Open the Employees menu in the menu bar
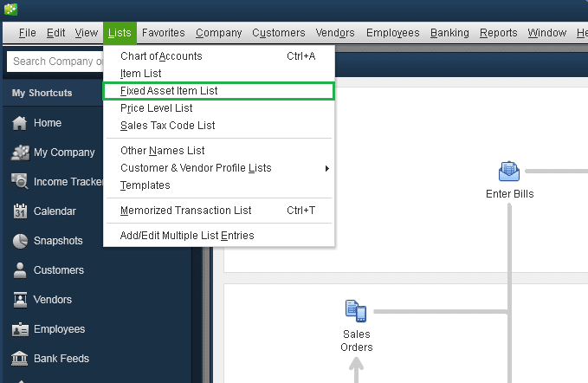The width and height of the screenshot is (588, 383). [392, 33]
